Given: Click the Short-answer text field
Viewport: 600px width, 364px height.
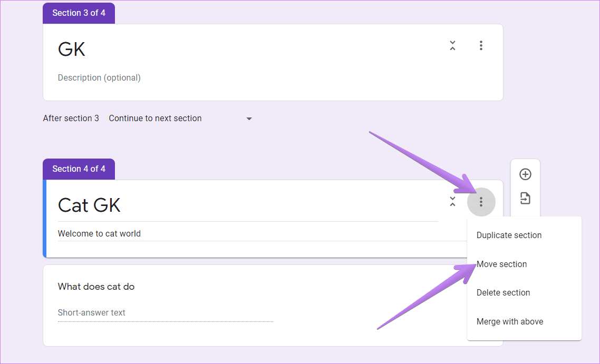Looking at the screenshot, I should coord(166,313).
